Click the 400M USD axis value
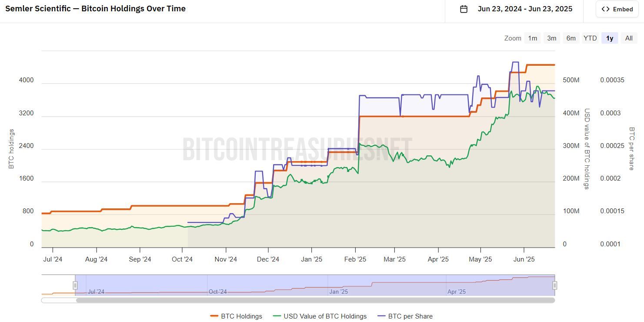Screen dimensions: 644x322 [x=571, y=113]
